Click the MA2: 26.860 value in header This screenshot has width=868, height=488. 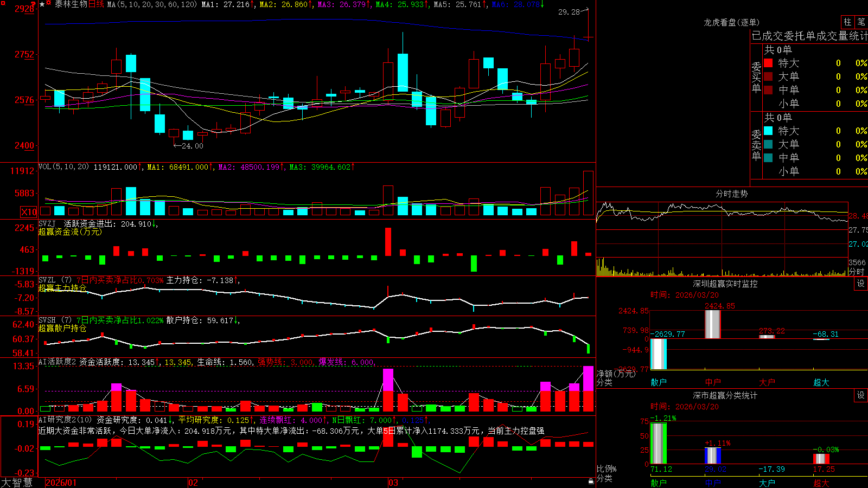[x=284, y=4]
